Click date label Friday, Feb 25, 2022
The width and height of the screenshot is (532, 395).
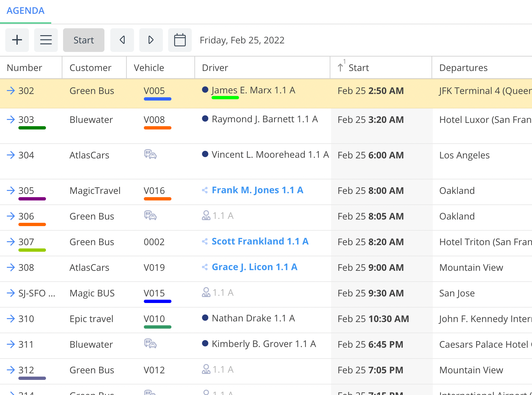(242, 40)
